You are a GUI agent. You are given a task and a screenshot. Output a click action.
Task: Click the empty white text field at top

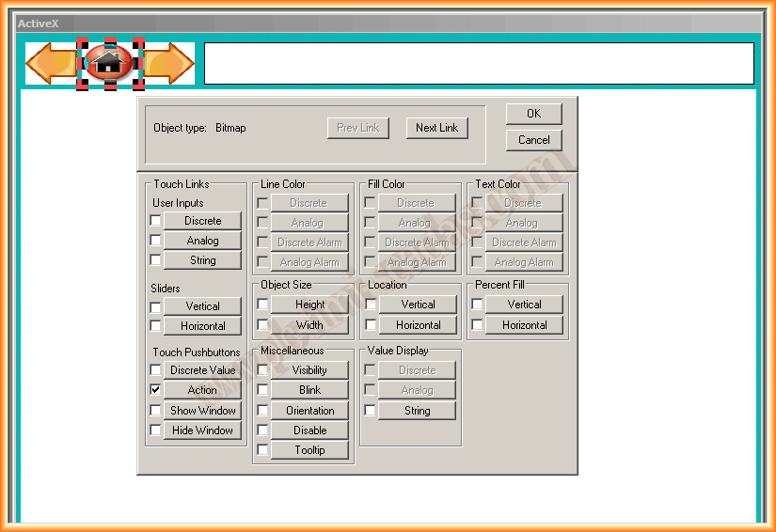click(479, 64)
